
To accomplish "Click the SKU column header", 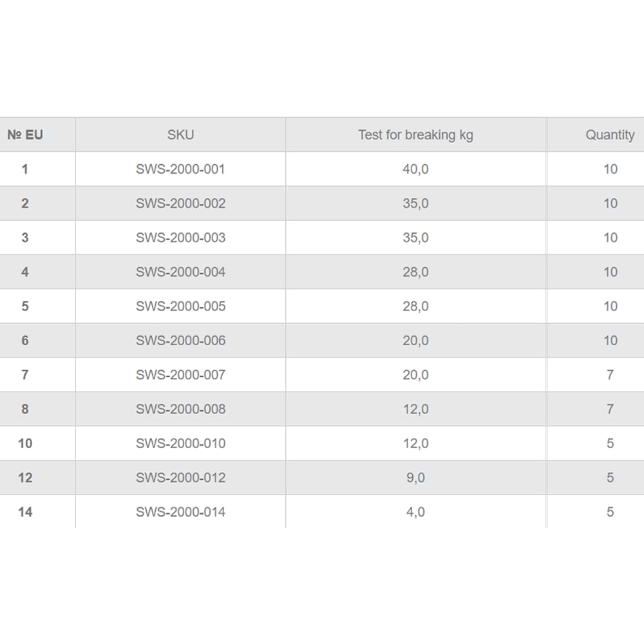I will tap(180, 135).
